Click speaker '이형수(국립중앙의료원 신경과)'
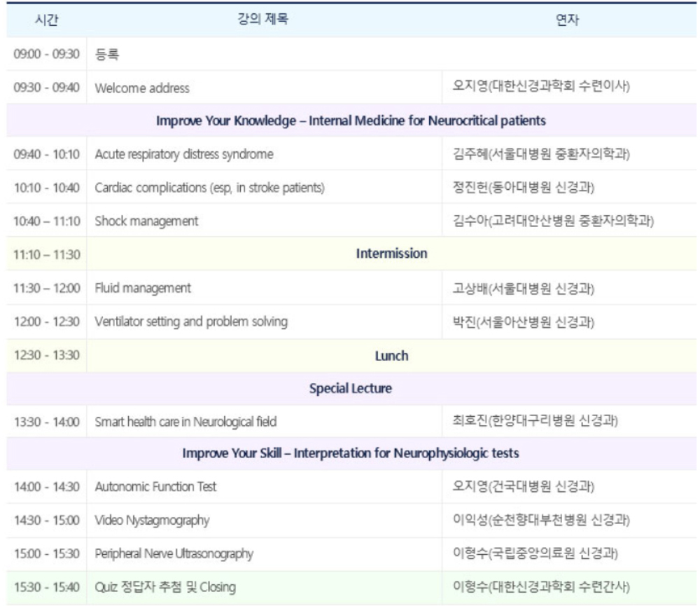Screen dimensions: 700x606 tap(535, 553)
